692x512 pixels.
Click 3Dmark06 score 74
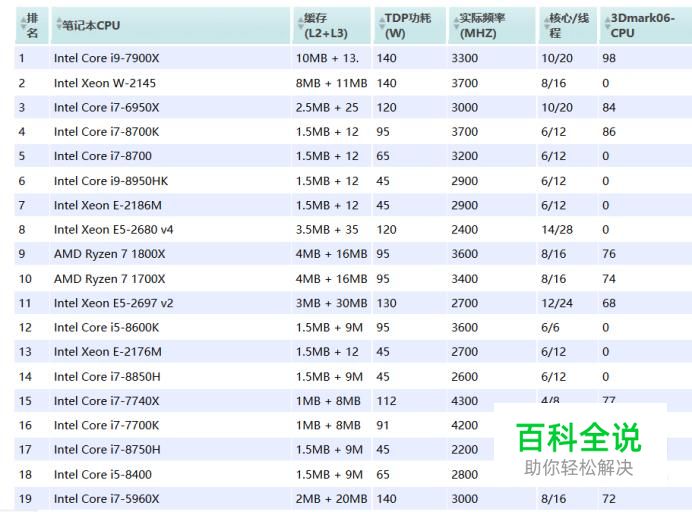pyautogui.click(x=609, y=279)
